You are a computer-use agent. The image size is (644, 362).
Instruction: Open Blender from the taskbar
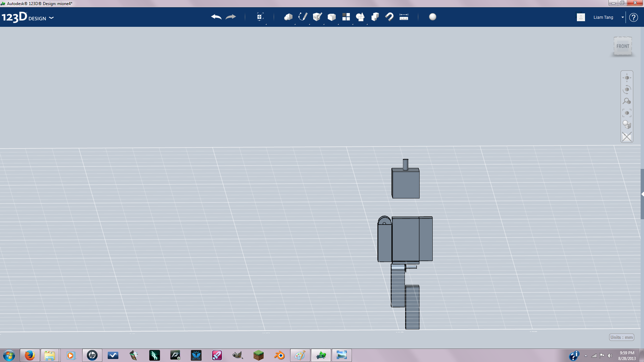279,355
